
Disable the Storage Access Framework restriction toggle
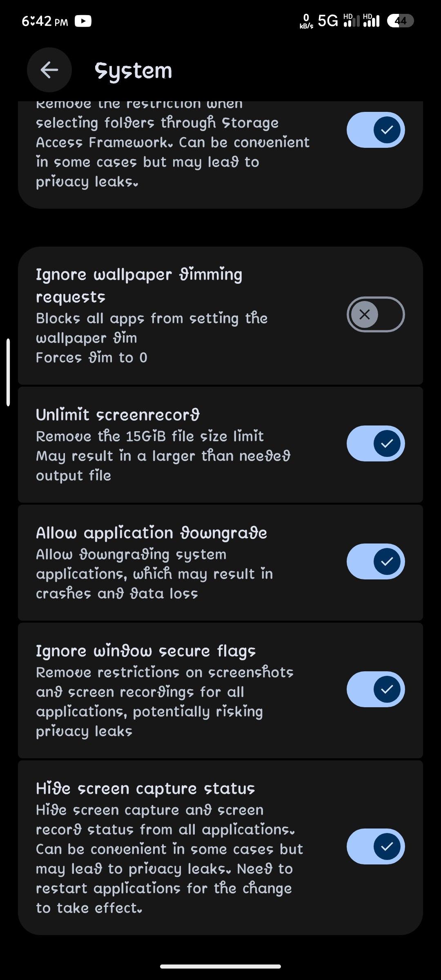click(x=375, y=129)
